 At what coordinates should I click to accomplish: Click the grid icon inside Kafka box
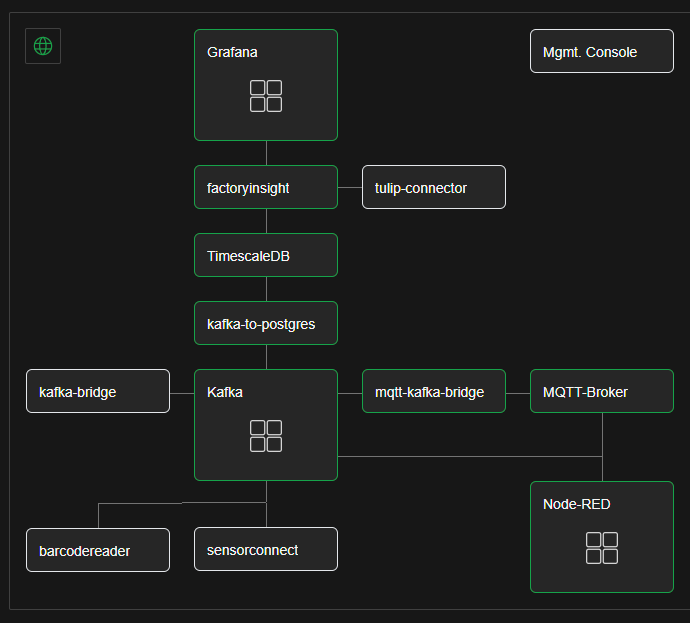pos(266,436)
